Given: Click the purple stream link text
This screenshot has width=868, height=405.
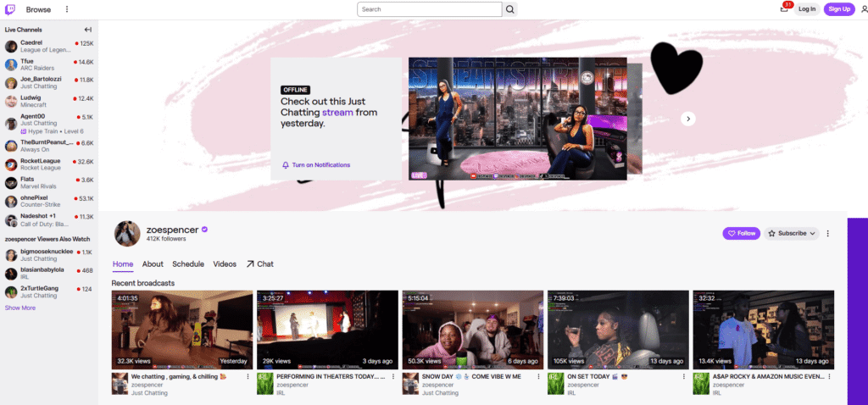Looking at the screenshot, I should pyautogui.click(x=336, y=113).
